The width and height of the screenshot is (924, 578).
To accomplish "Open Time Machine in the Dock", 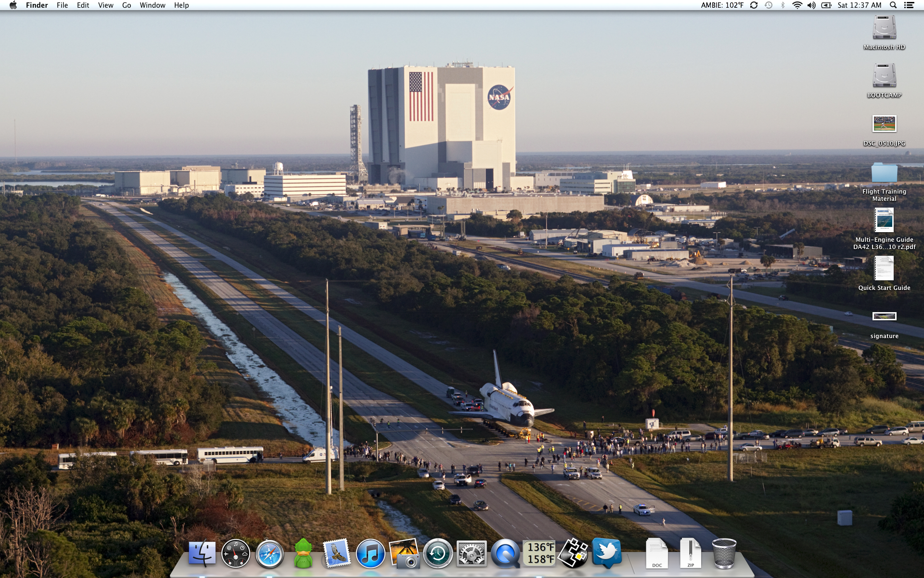I will (437, 554).
